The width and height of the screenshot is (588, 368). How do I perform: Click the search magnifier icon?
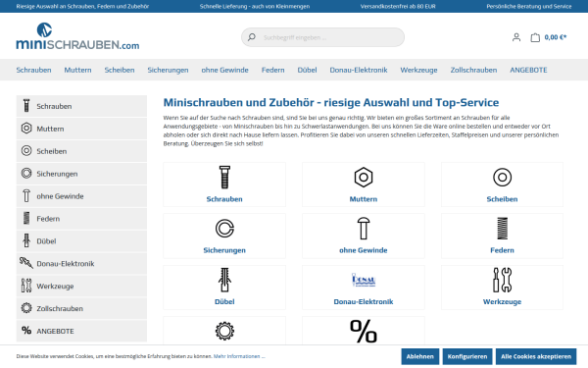[x=252, y=37]
